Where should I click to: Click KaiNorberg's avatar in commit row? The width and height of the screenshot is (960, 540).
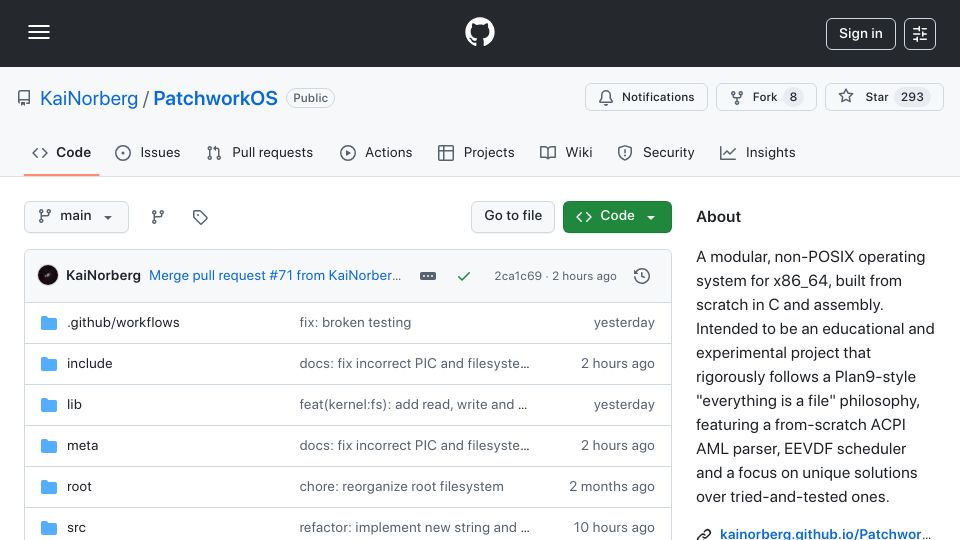[x=48, y=276]
